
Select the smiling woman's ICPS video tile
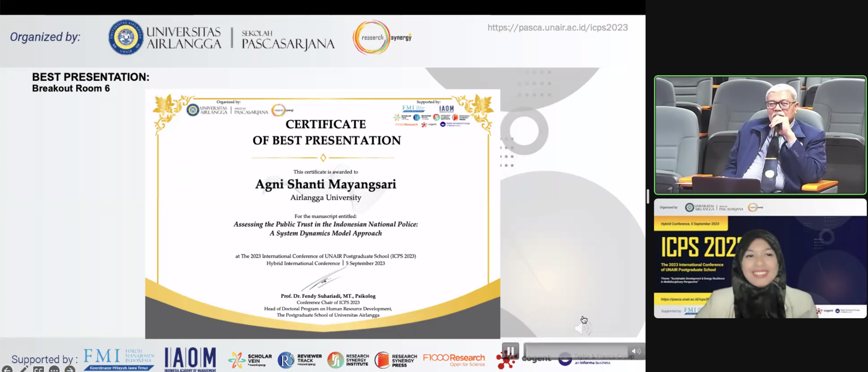[x=760, y=258]
